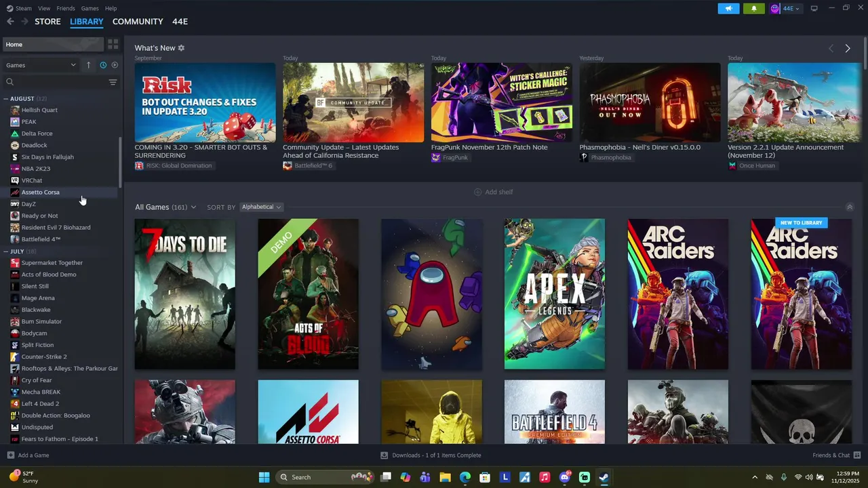Open the Alphabetical sort dropdown

(x=261, y=207)
